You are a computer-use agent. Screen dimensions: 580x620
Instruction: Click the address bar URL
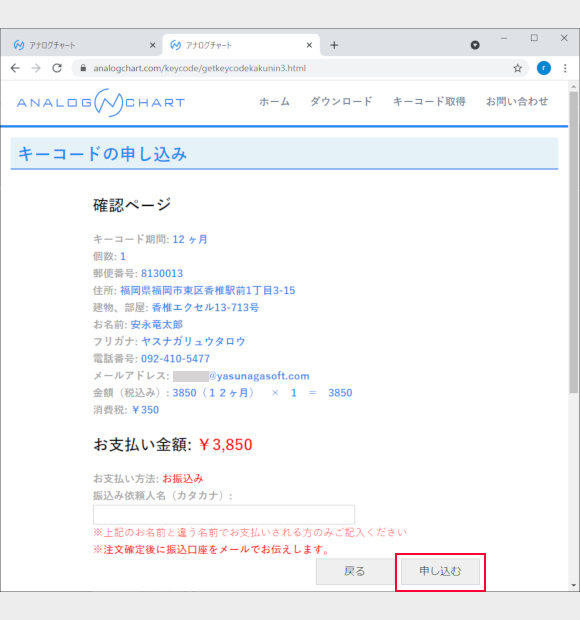pos(199,68)
